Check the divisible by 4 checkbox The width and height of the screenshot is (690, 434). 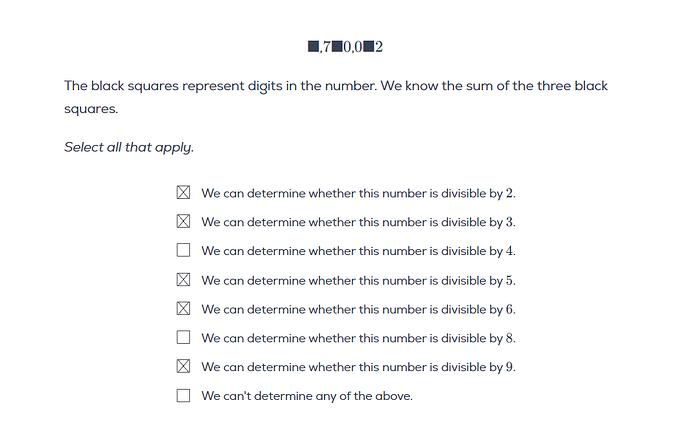tap(184, 250)
